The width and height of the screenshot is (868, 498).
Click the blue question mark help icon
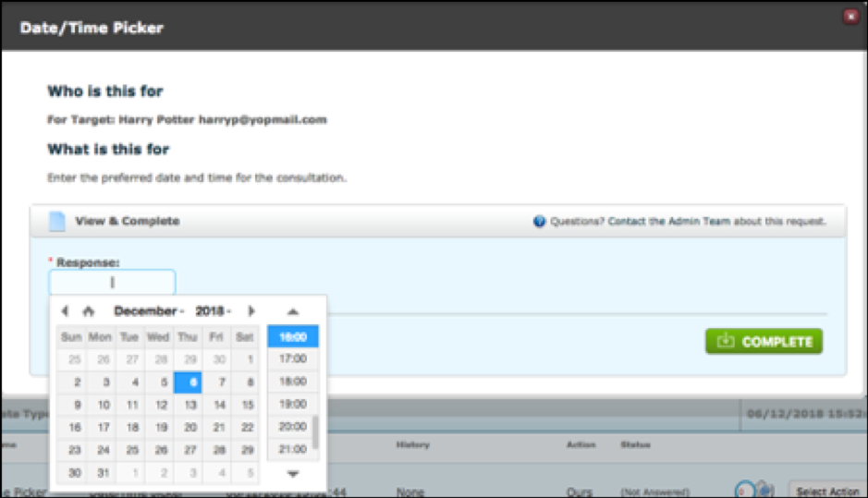click(x=539, y=222)
